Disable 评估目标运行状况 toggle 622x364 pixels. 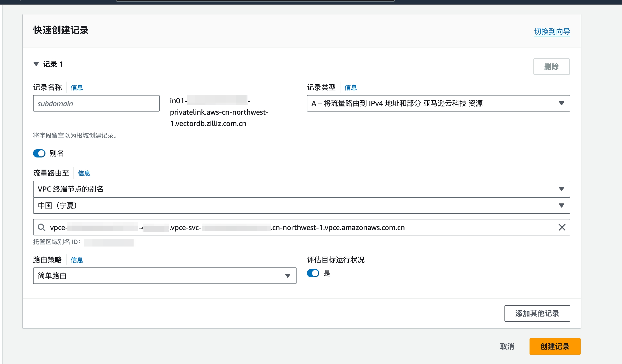(313, 273)
